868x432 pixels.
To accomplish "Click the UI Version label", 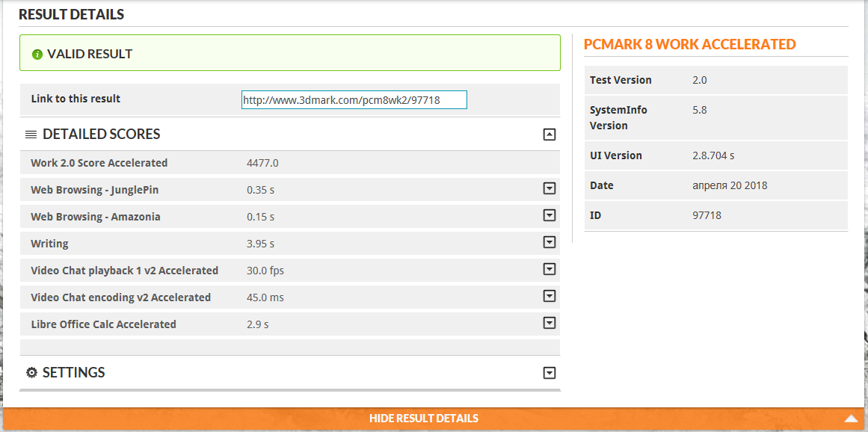I will click(615, 155).
